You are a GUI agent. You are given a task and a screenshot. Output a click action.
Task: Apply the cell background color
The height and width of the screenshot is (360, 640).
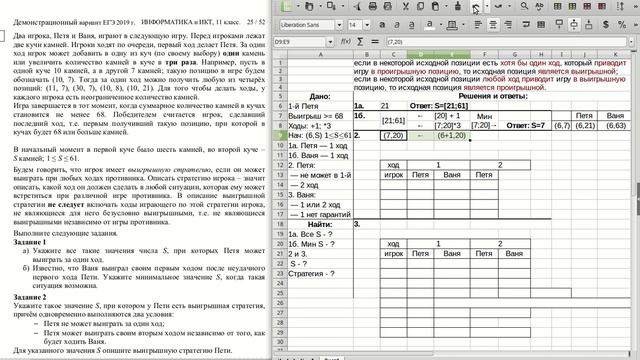click(452, 25)
